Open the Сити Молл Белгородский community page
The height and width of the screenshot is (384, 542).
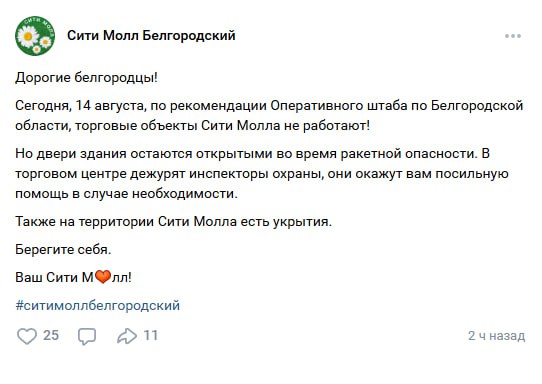(x=151, y=36)
